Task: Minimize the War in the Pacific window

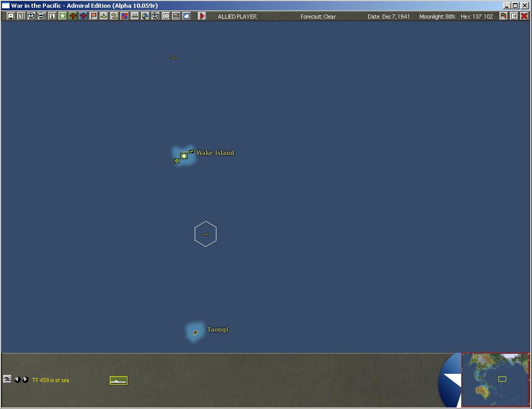Action: [x=507, y=6]
